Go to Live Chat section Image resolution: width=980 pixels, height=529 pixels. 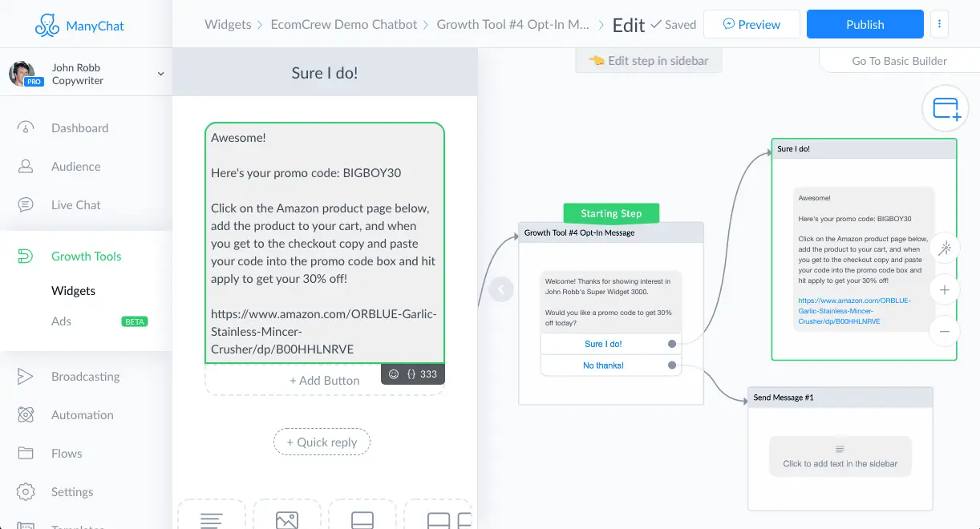pos(75,205)
